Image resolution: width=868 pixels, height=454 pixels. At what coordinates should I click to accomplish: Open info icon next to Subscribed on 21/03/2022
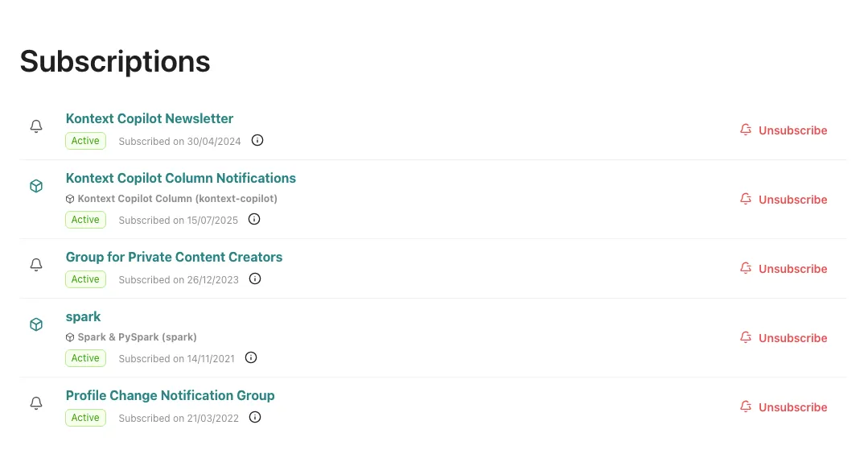pos(255,417)
